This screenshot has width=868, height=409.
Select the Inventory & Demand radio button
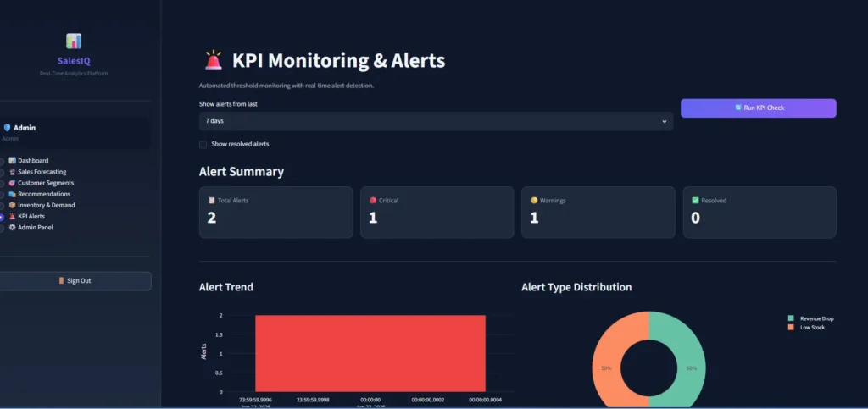(2, 206)
